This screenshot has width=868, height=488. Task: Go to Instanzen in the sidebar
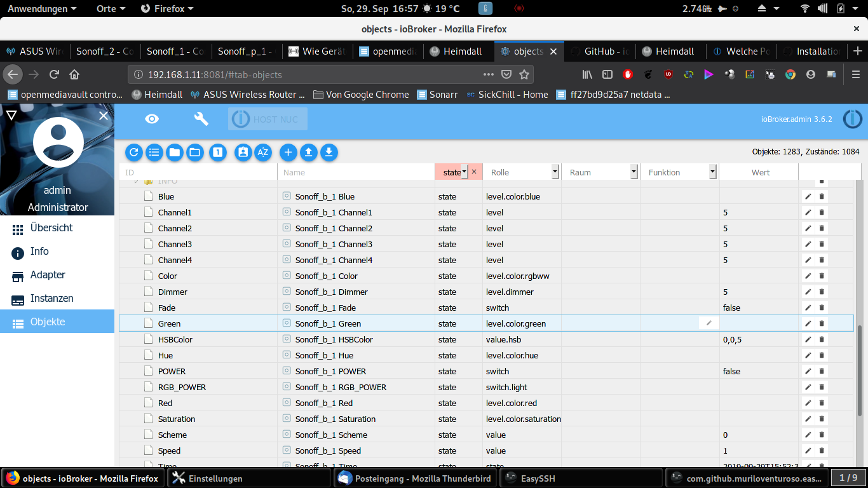click(x=51, y=299)
